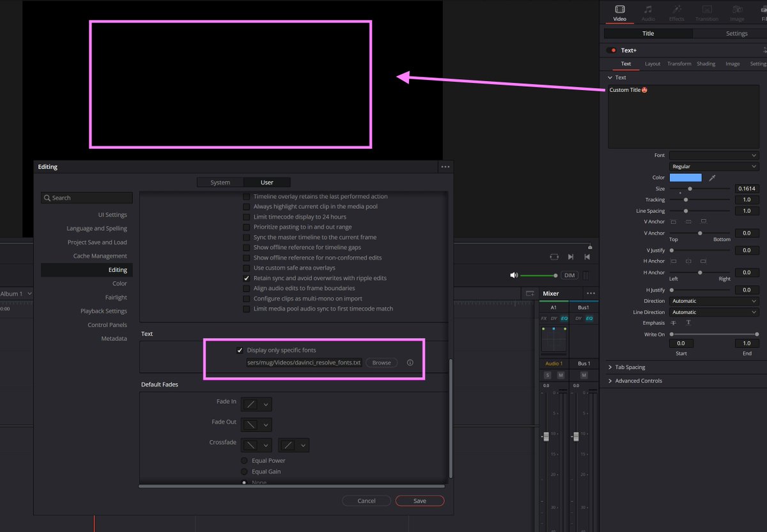767x532 pixels.
Task: Enable Limit timecode display to 24 hours
Action: pyautogui.click(x=246, y=217)
